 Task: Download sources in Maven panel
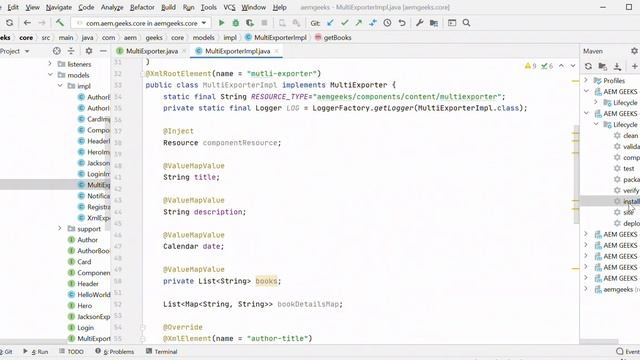point(617,66)
